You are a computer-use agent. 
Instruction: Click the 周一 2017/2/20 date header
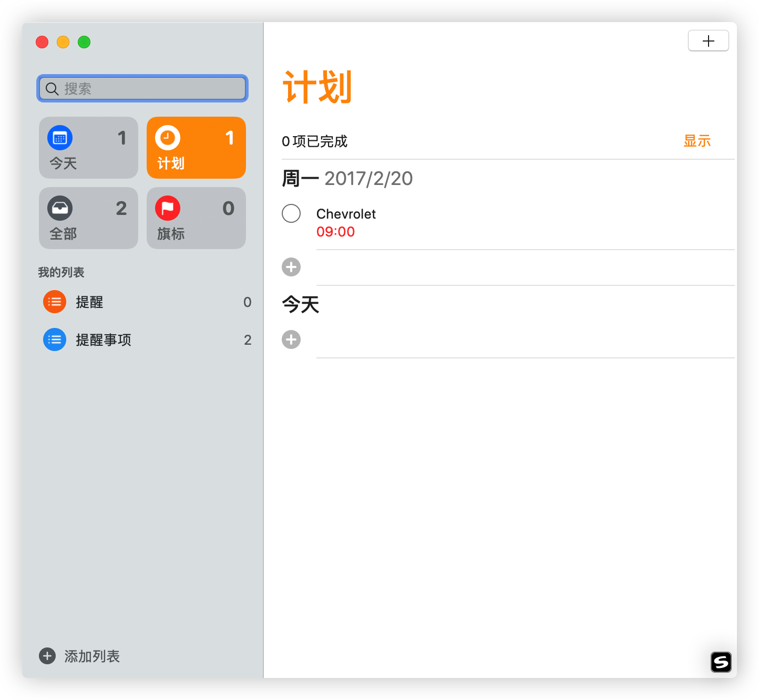(x=347, y=179)
